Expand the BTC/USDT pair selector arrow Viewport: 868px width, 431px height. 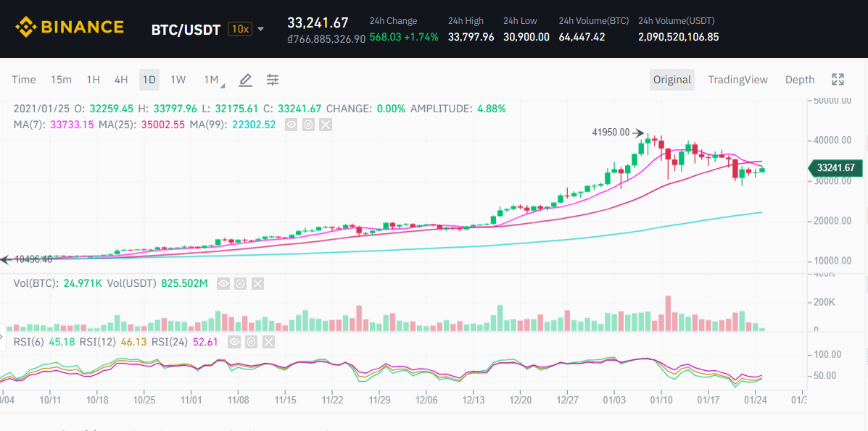pos(261,30)
